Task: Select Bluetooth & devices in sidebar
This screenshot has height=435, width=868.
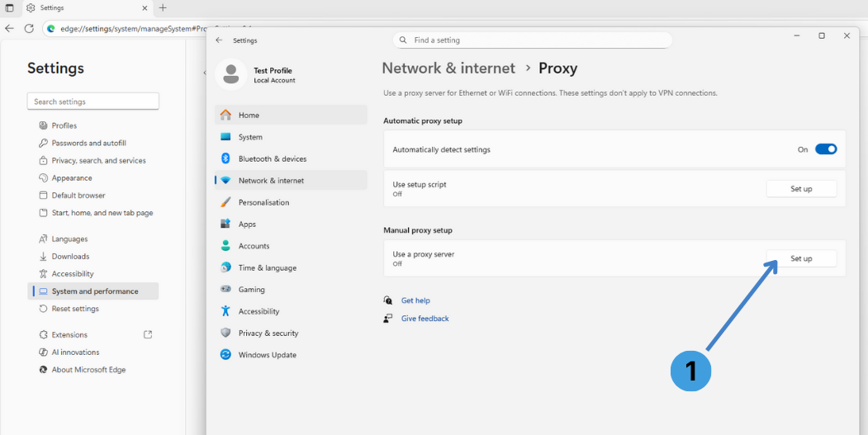Action: click(x=292, y=158)
